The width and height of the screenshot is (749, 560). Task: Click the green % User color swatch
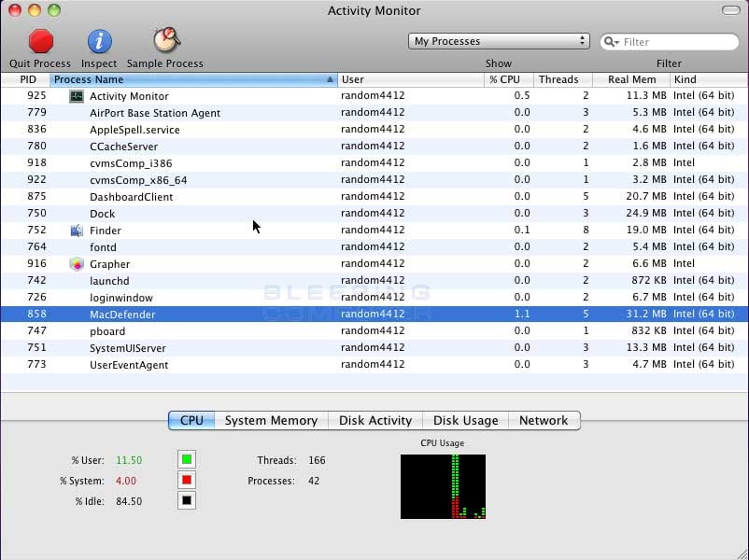tap(187, 459)
